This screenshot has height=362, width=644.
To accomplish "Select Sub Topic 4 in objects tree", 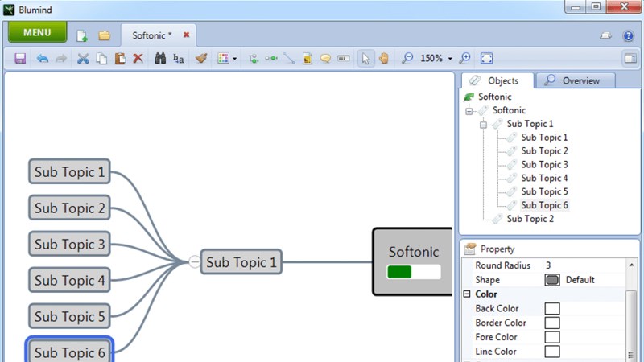I will 544,178.
